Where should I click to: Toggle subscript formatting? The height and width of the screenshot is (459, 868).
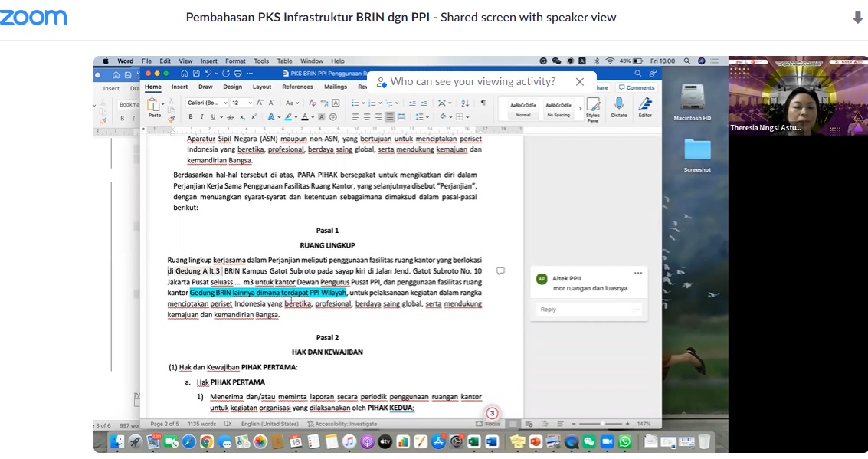(x=242, y=116)
